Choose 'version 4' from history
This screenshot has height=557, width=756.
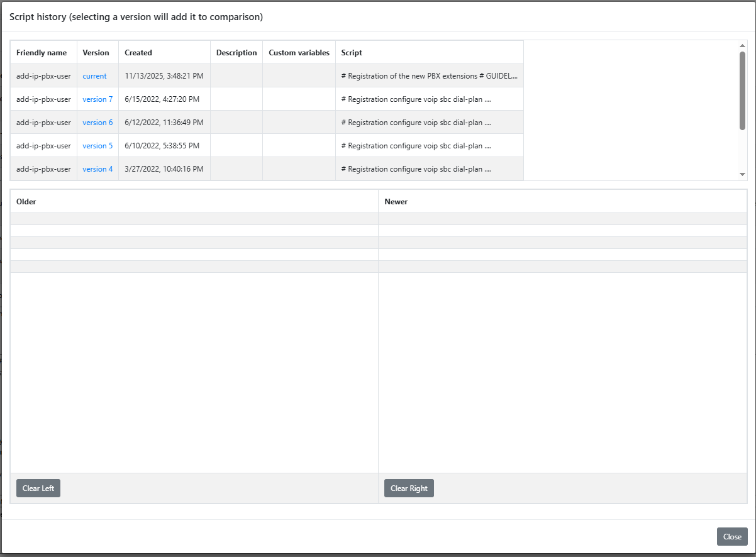point(97,169)
